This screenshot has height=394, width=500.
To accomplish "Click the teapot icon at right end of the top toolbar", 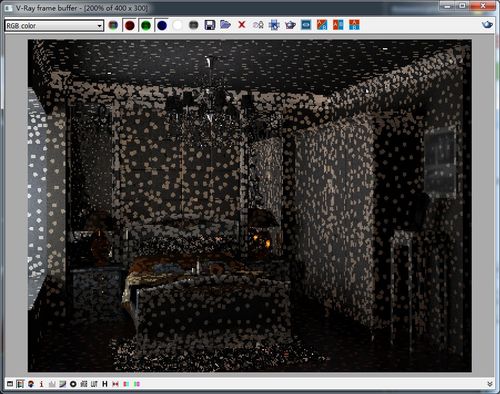I will (x=487, y=25).
